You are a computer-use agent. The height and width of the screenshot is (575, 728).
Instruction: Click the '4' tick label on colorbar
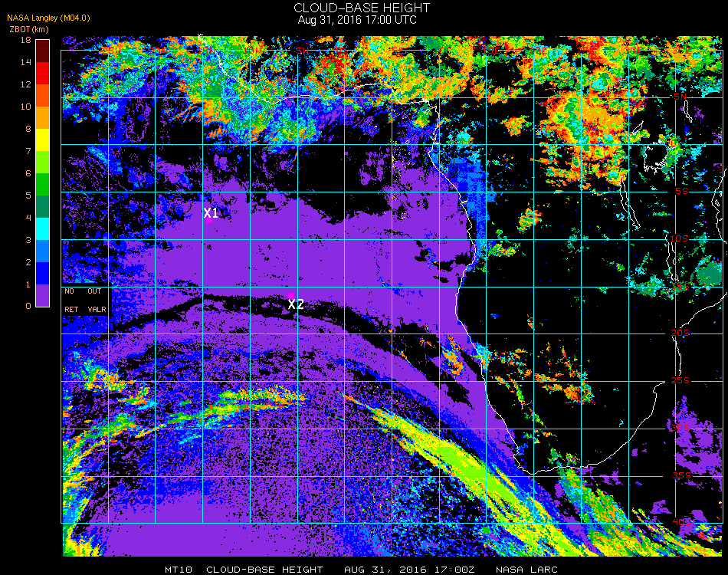28,218
